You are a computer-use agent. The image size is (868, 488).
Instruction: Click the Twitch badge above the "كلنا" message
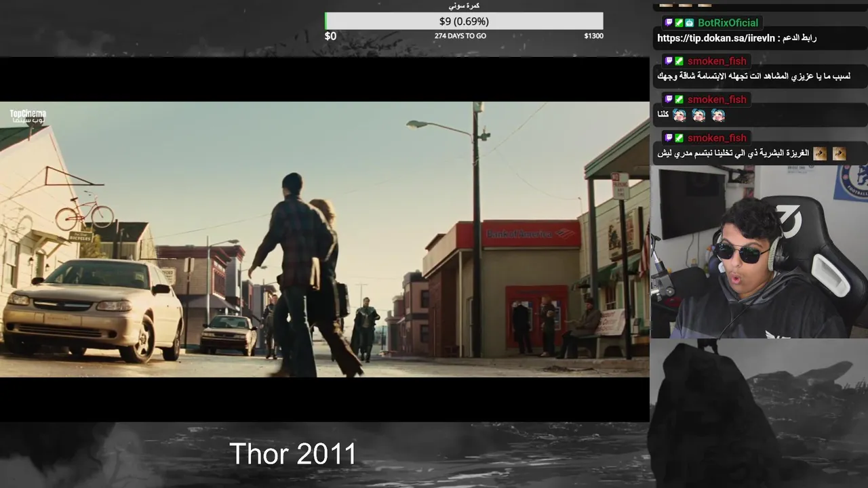pos(668,100)
